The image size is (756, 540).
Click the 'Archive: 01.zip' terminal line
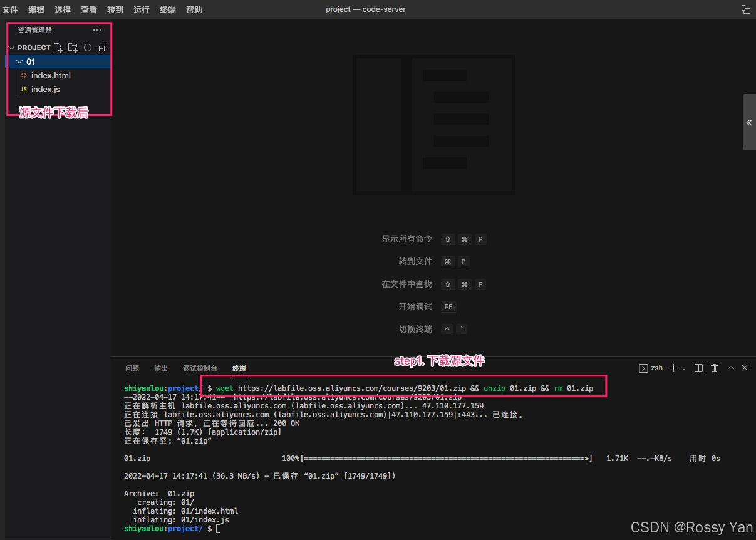pos(159,494)
